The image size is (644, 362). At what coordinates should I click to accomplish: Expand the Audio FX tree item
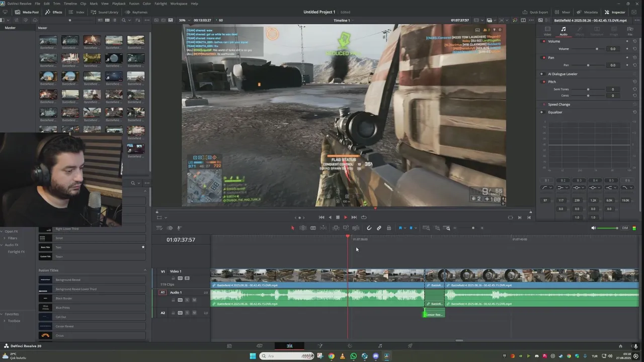point(3,245)
